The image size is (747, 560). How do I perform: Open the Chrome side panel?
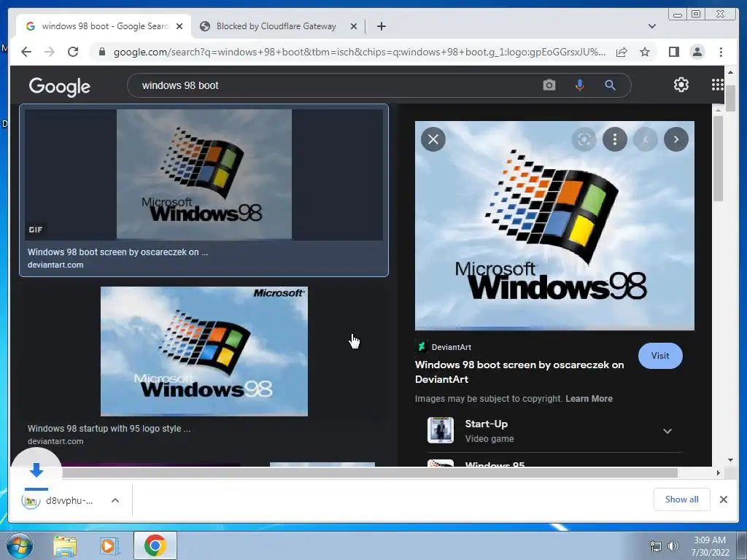673,52
